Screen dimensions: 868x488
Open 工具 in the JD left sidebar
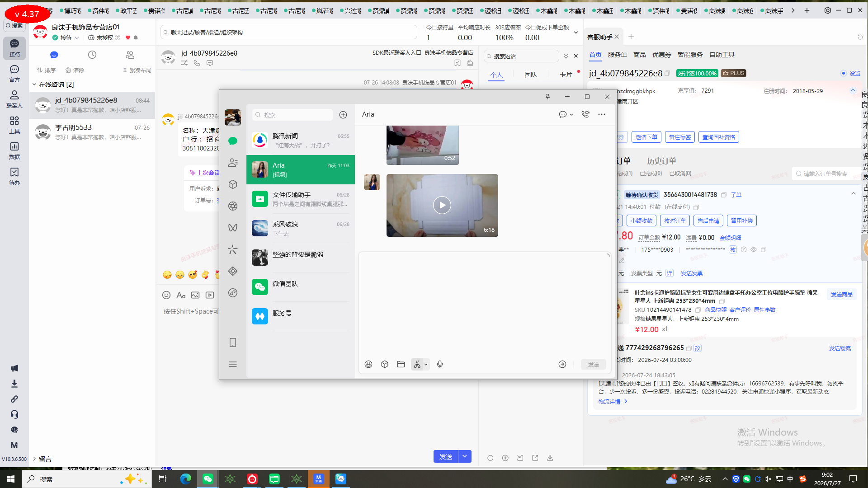coord(14,125)
